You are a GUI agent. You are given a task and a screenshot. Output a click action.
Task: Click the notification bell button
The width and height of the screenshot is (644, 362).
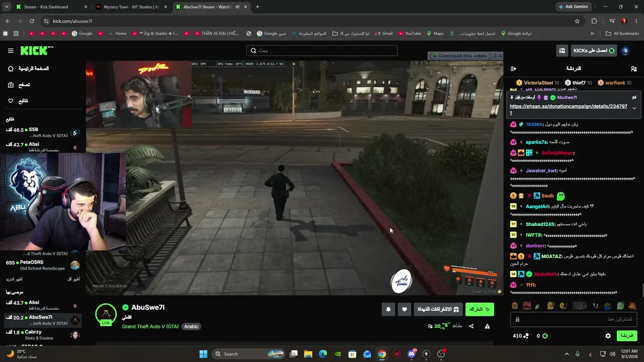388,310
